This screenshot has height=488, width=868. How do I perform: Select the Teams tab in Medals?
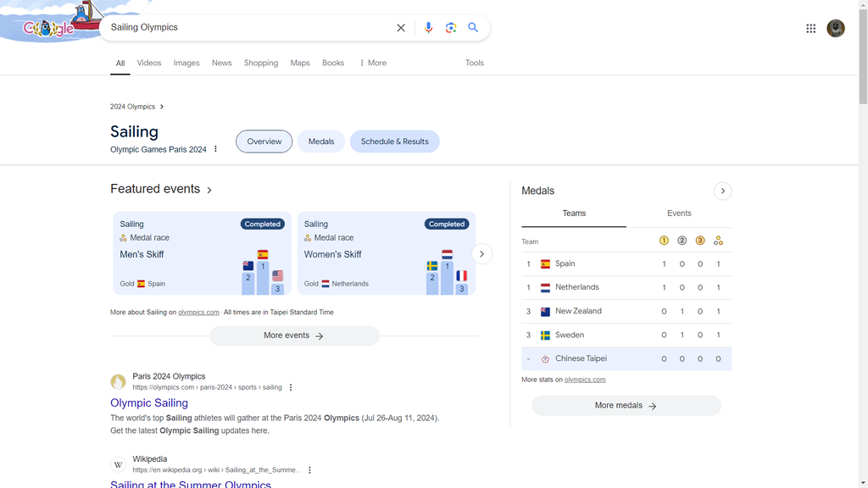[574, 213]
